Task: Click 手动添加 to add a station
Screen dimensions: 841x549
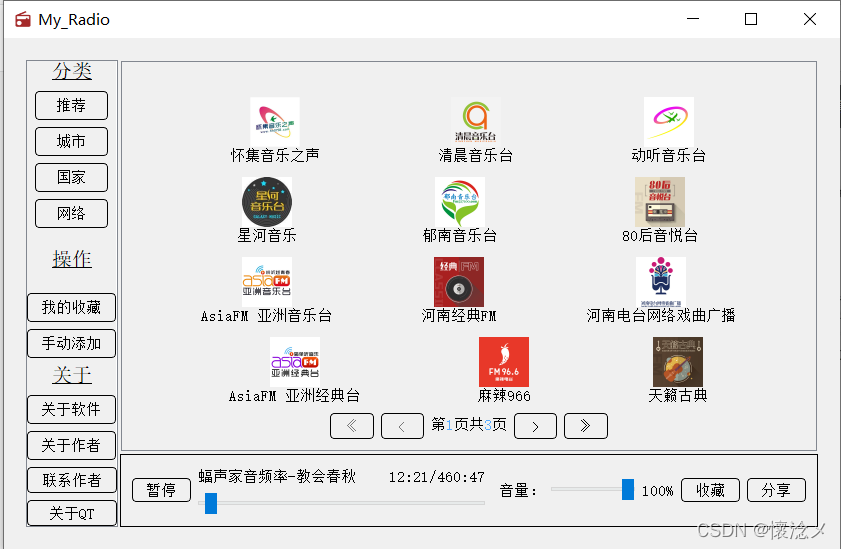Action: point(71,343)
